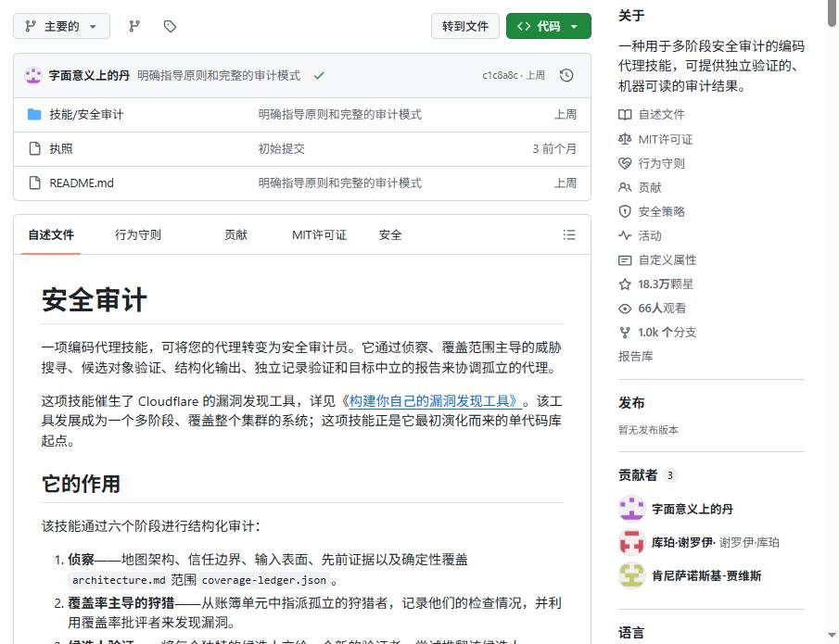Image resolution: width=839 pixels, height=644 pixels.
Task: Expand the 主要的 branch dropdown
Action: [x=61, y=26]
